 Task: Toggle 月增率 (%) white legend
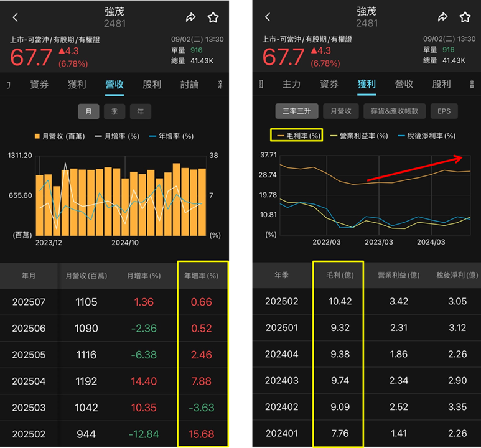coord(116,136)
